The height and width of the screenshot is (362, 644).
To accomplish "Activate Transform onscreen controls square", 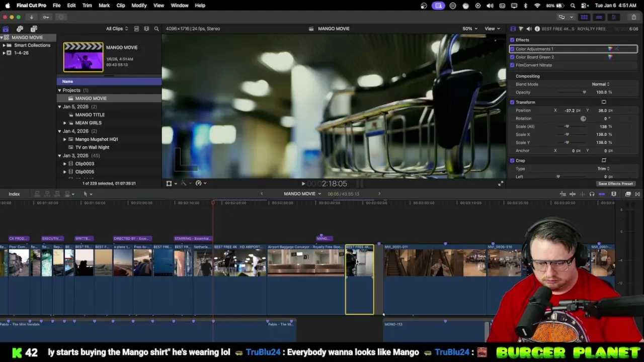I will (x=604, y=102).
